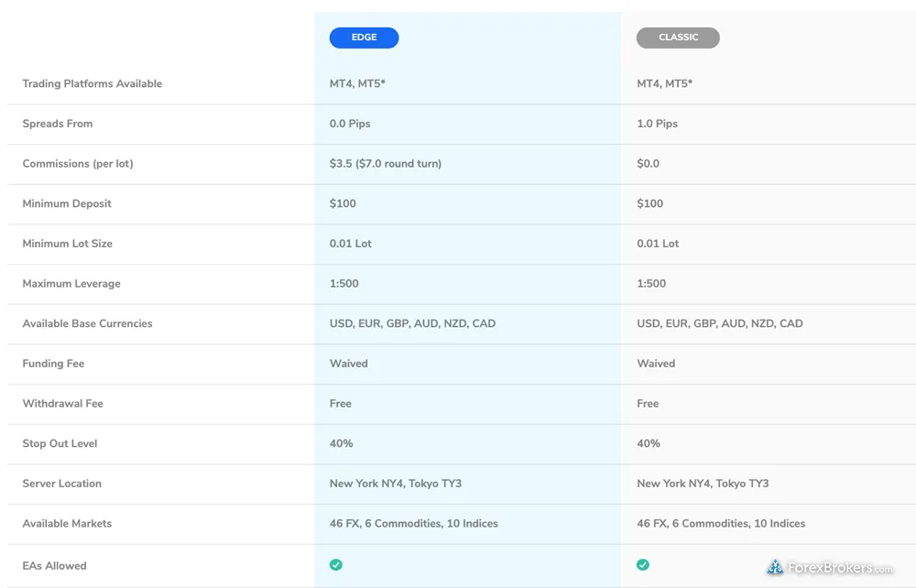Click the Commissions (per lot) label

tap(77, 164)
